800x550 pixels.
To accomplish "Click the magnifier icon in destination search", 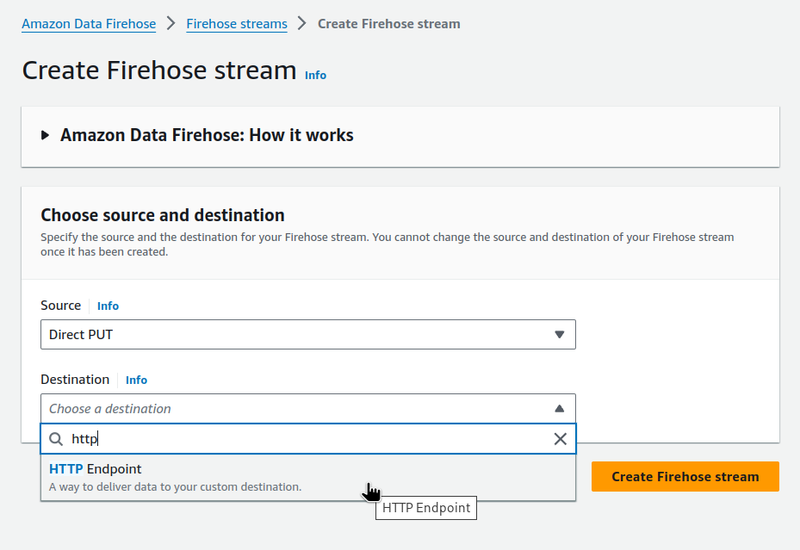I will 56,439.
